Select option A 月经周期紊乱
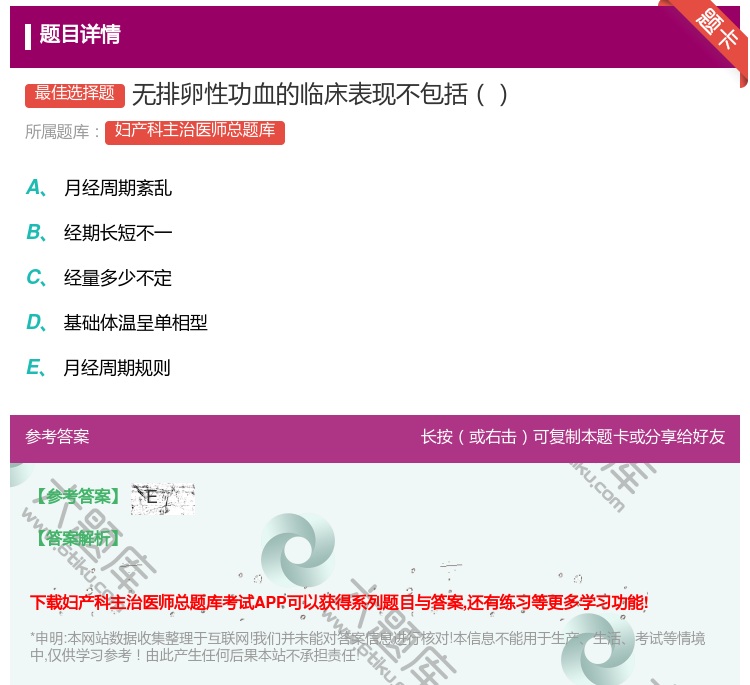The height and width of the screenshot is (685, 750). [x=117, y=188]
